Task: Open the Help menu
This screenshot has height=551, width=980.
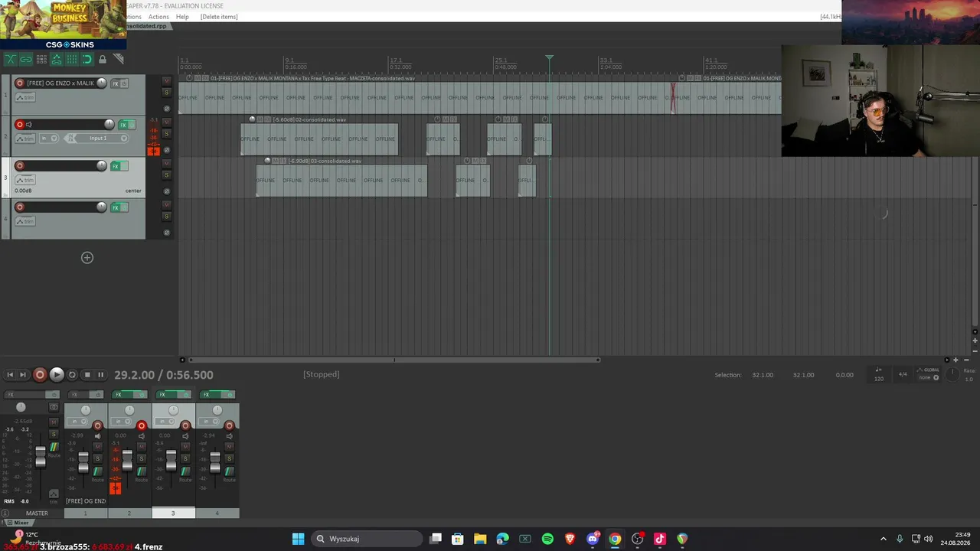Action: 182,17
